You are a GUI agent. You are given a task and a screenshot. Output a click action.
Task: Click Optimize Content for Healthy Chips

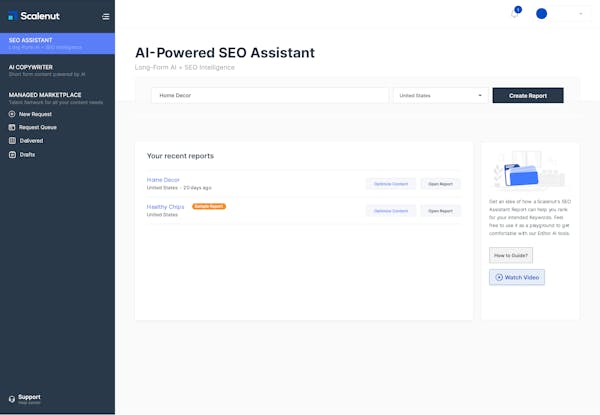tap(391, 211)
